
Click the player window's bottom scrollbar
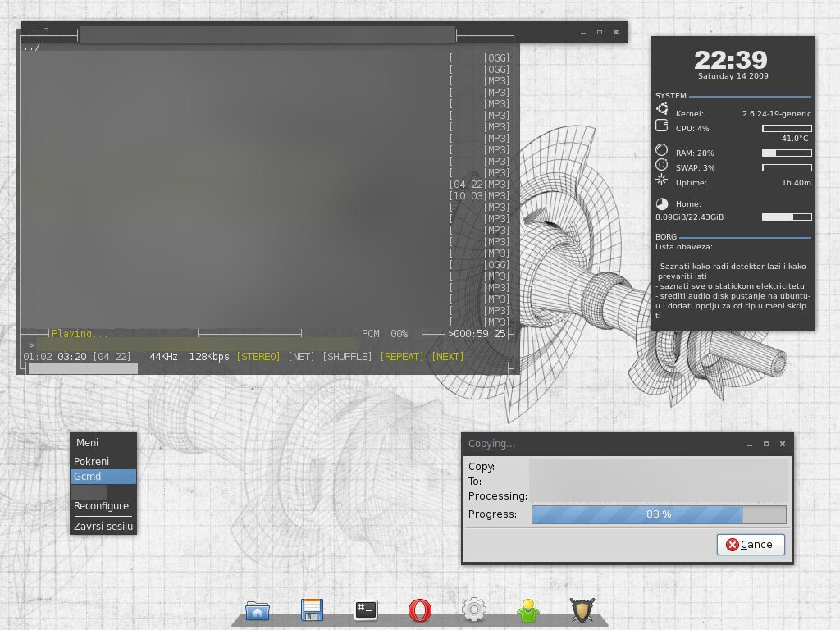coord(82,367)
